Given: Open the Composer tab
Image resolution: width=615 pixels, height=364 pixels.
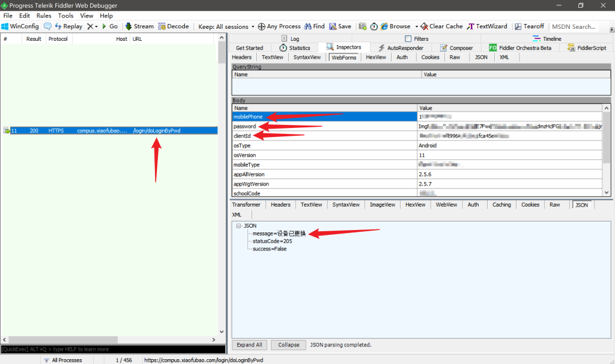Looking at the screenshot, I should (x=456, y=48).
